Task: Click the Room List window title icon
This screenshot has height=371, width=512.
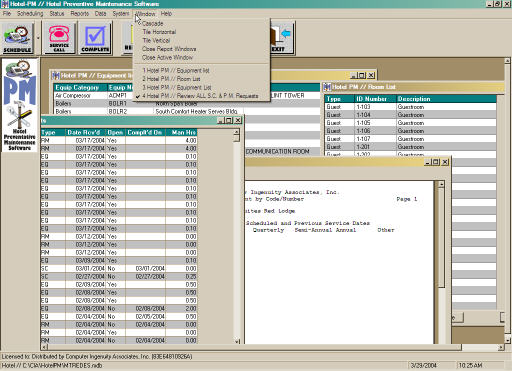Action: (327, 87)
